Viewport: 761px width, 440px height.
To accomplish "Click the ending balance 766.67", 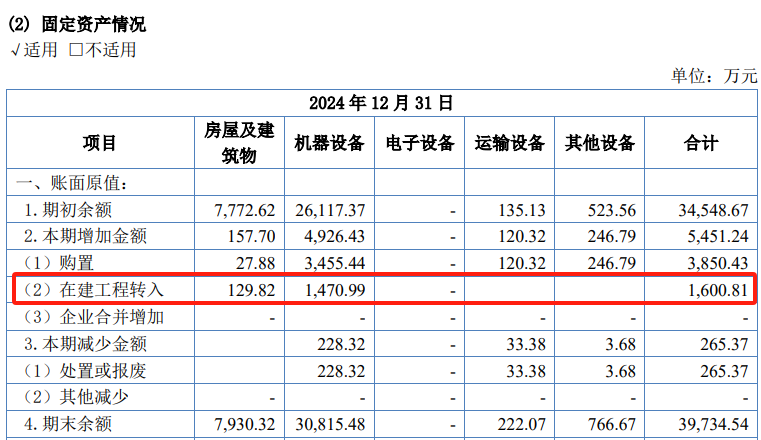I will (612, 425).
